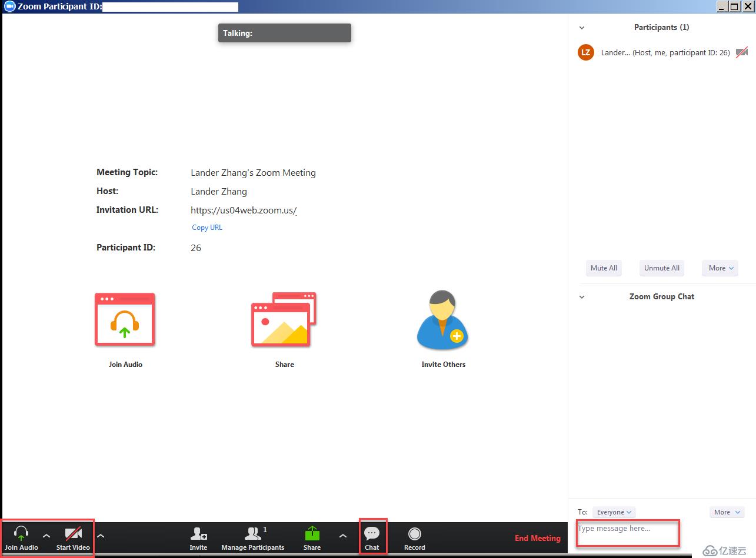Open share options arrow beside Share
Screen dimensions: 756x558
click(x=343, y=536)
